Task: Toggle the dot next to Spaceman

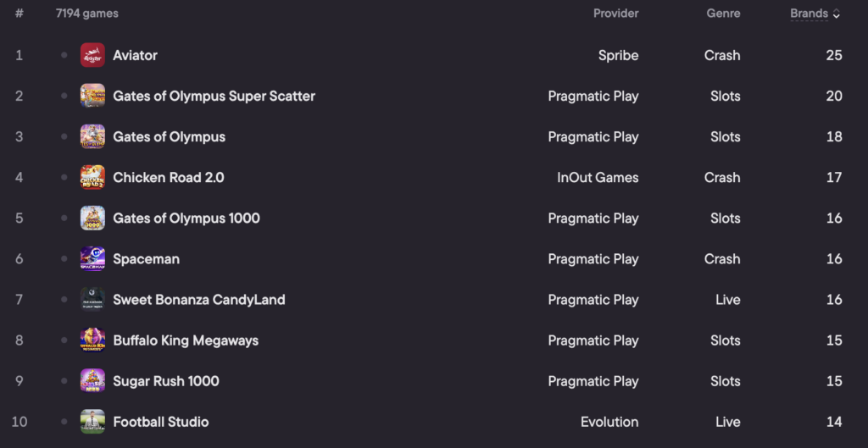Action: (x=64, y=259)
